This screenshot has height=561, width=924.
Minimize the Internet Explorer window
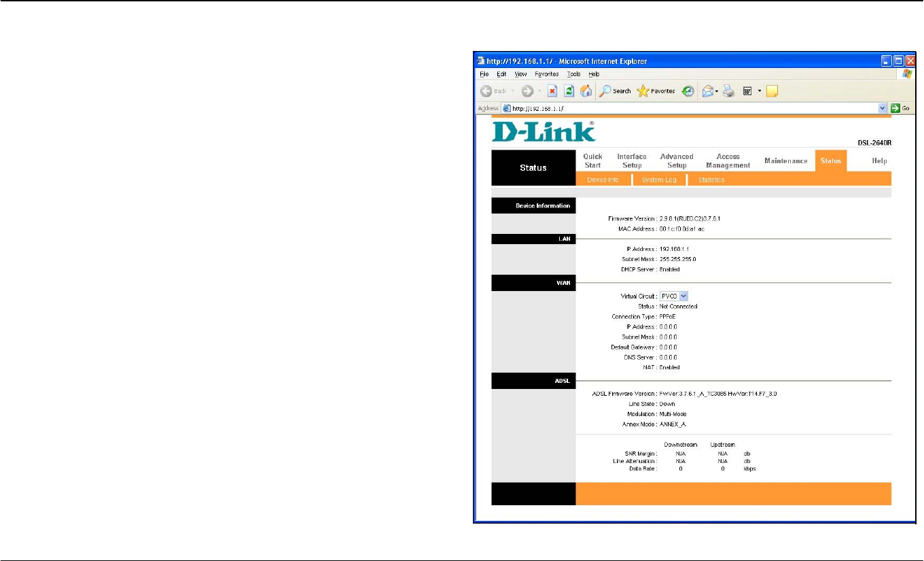pyautogui.click(x=887, y=61)
